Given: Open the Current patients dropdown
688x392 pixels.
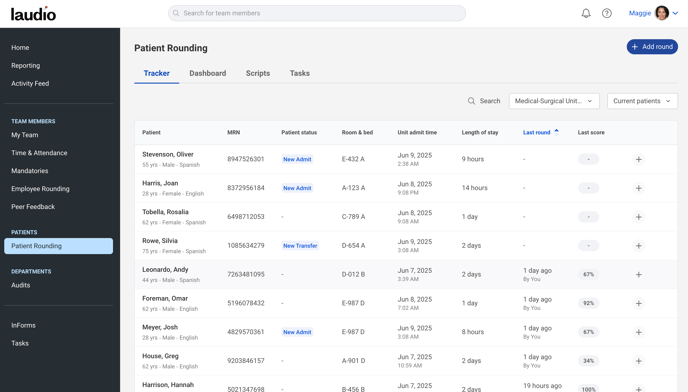Looking at the screenshot, I should [642, 101].
